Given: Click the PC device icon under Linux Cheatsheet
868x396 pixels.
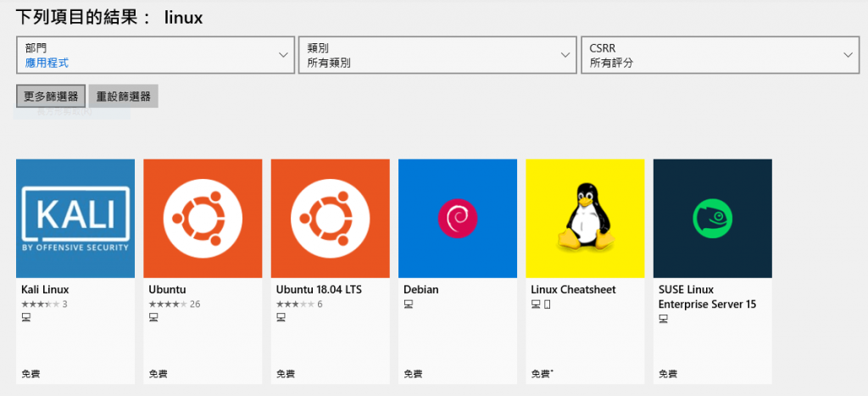Looking at the screenshot, I should (x=536, y=304).
